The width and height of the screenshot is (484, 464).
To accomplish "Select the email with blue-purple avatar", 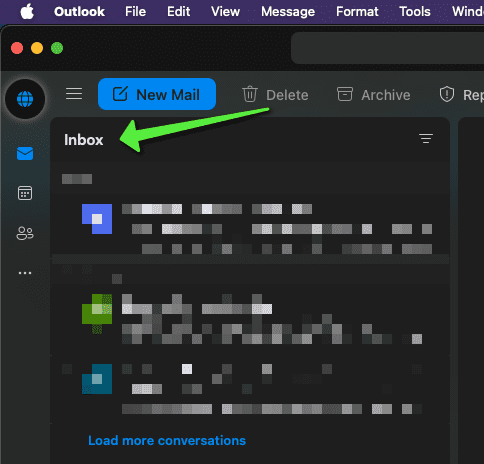I will coord(250,225).
